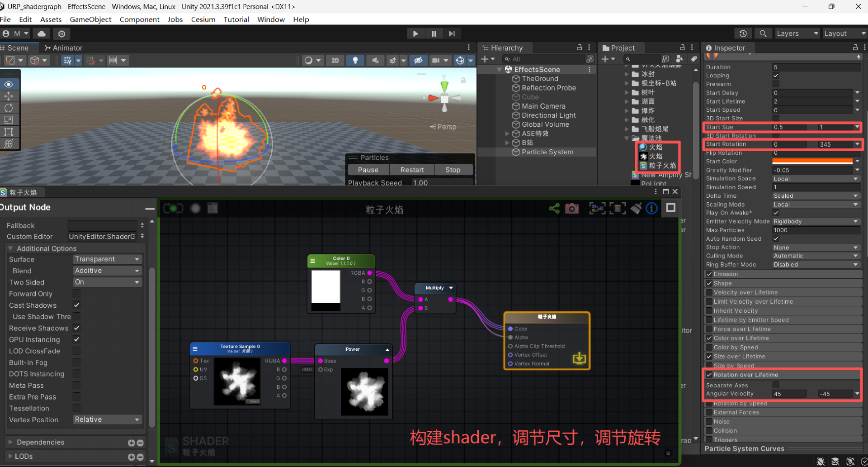Expand the Dependencies section
Viewport: 868px width, 467px height.
(x=10, y=442)
